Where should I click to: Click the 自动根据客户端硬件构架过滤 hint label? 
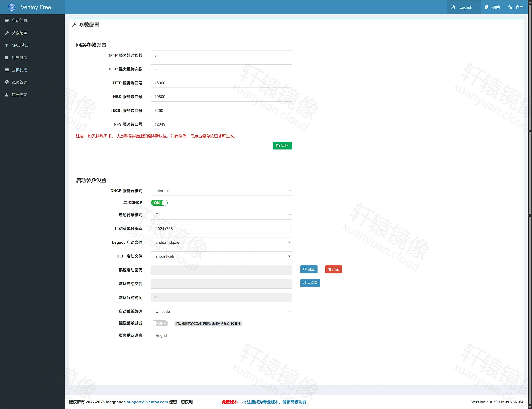pos(208,324)
